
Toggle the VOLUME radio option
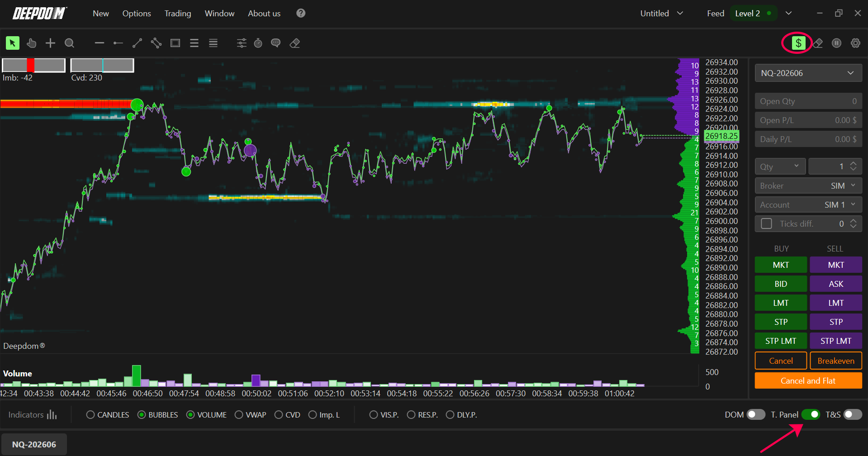coord(207,415)
